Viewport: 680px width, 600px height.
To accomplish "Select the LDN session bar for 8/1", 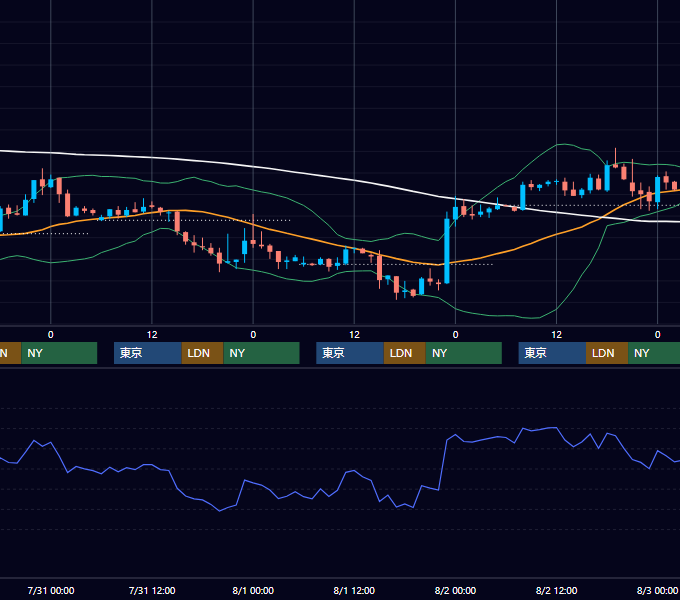I will point(405,353).
